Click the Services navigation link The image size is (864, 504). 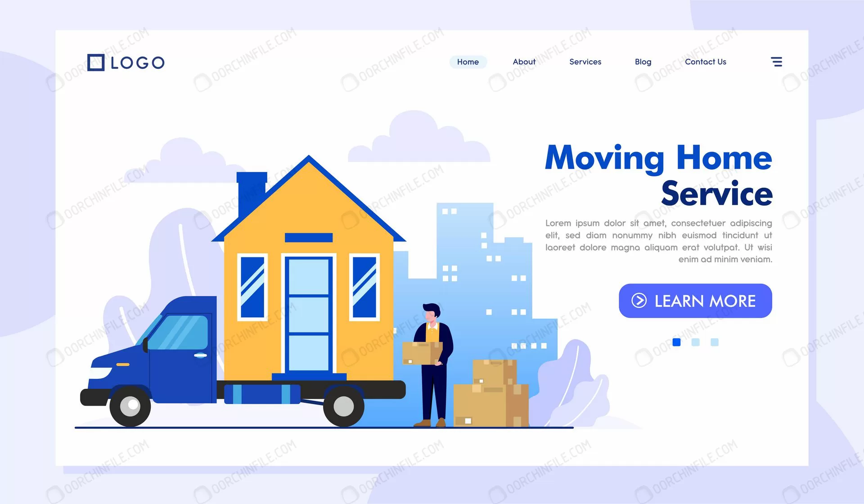585,61
